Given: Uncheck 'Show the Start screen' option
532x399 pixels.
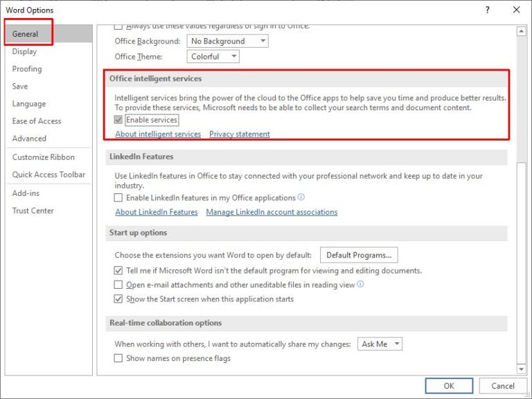Looking at the screenshot, I should point(118,299).
